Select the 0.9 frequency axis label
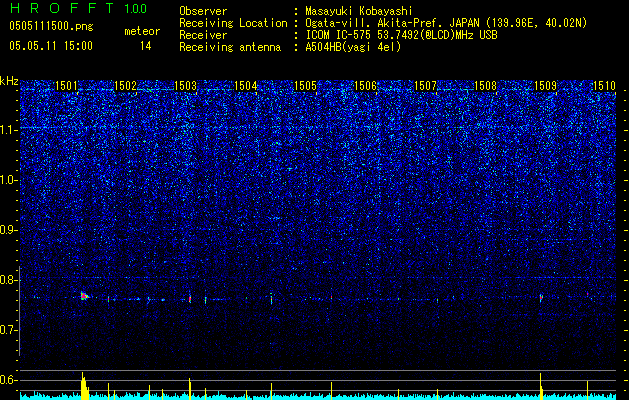This screenshot has width=629, height=400. 8,230
